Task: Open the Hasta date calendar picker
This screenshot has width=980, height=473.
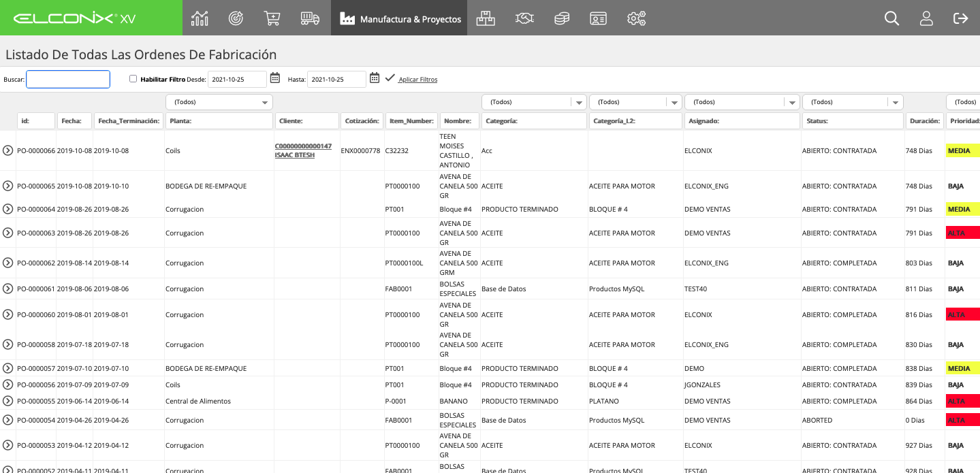Action: 375,78
